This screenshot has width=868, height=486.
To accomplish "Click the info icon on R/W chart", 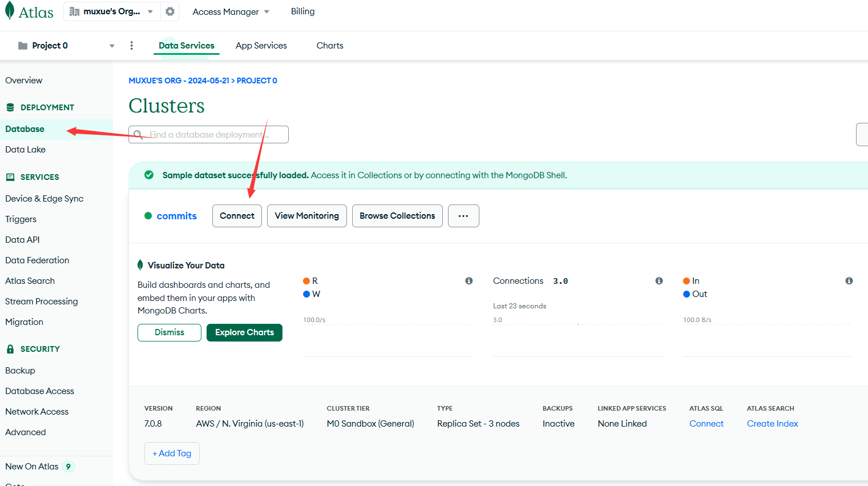I will [469, 280].
